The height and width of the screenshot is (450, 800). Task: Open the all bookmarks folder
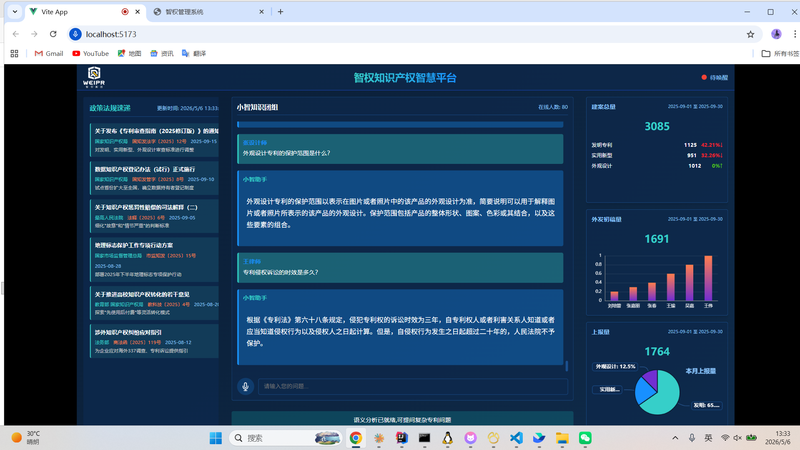pos(780,54)
